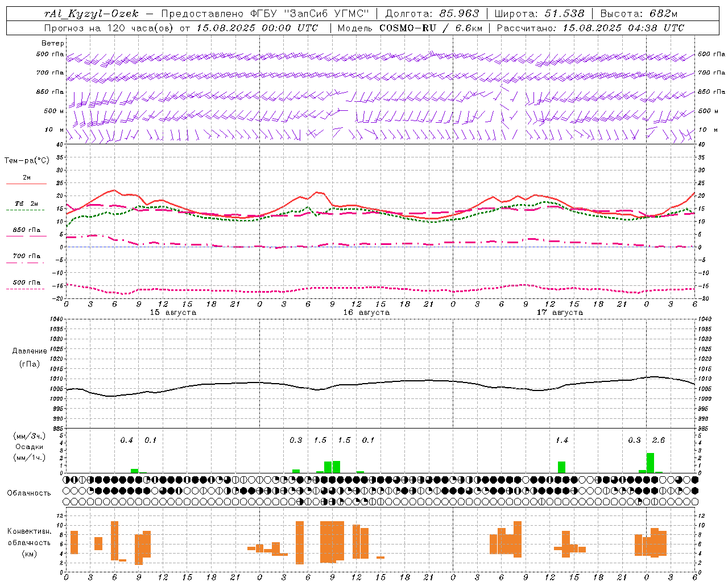This screenshot has height=582, width=728.
Task: Click the green bar under 1.4
Action: [562, 467]
